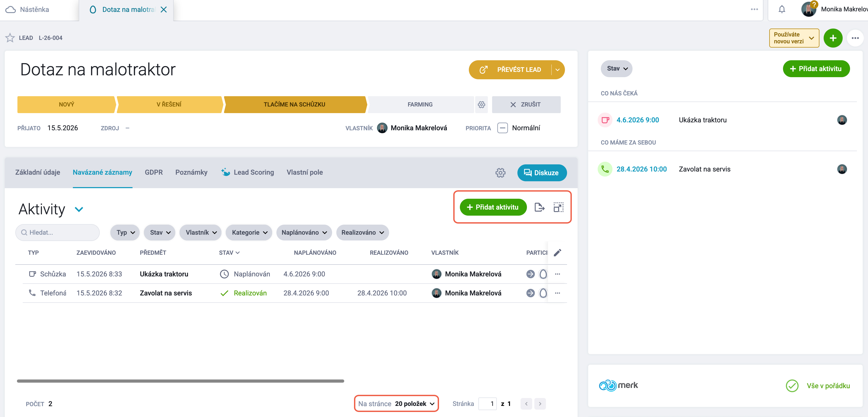The width and height of the screenshot is (868, 417).
Task: Open Ukázka traktoru in activities table
Action: (164, 274)
